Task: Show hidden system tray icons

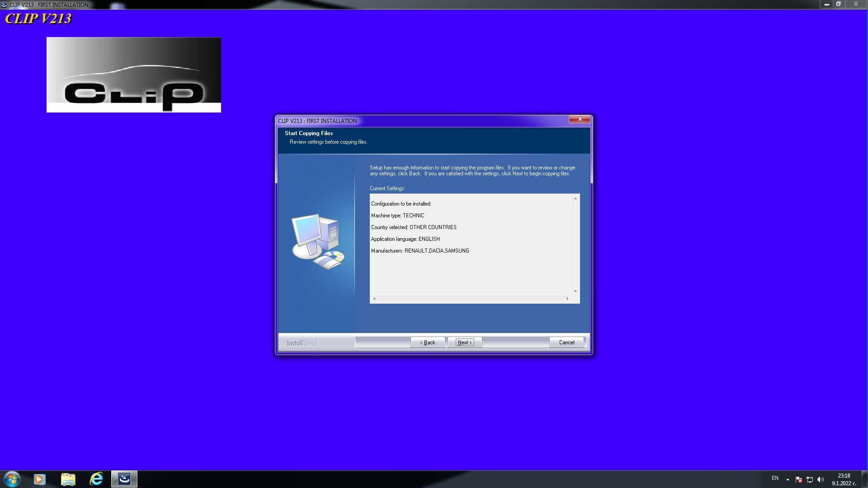Action: [788, 479]
